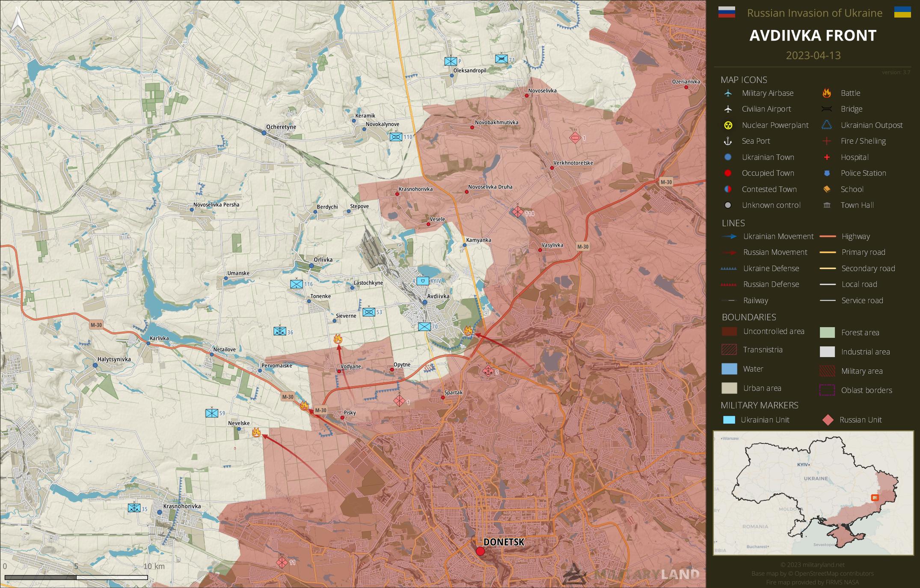
Task: Click the Ukraine overview inset map
Action: pos(813,493)
